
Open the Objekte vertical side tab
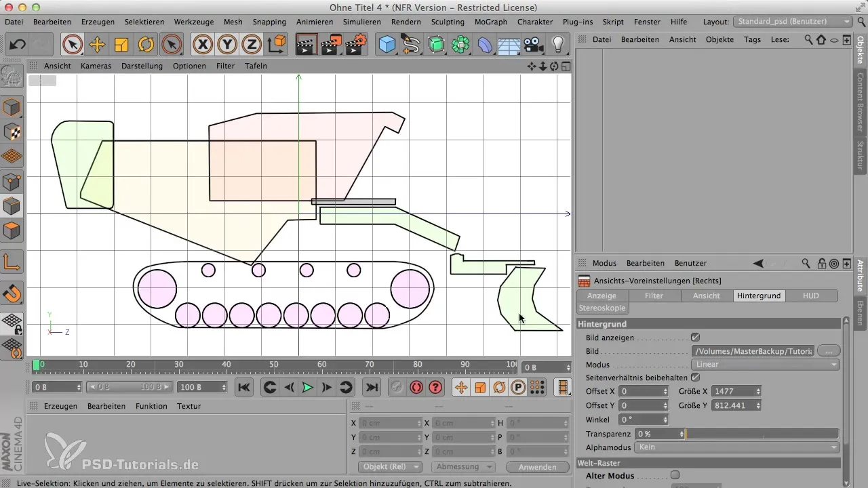860,49
